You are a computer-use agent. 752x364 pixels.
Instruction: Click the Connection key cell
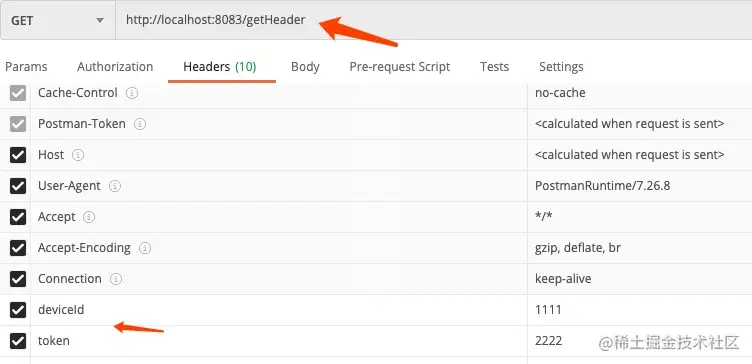[279, 279]
